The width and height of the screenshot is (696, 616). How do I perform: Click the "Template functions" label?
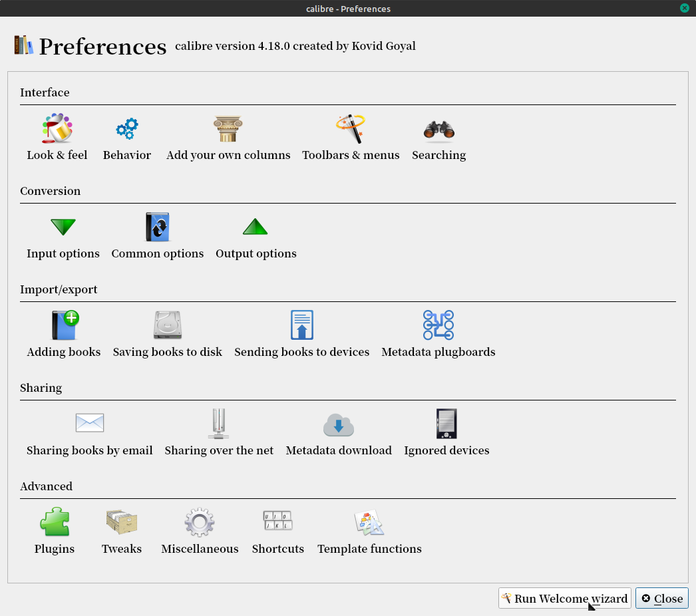coord(369,549)
